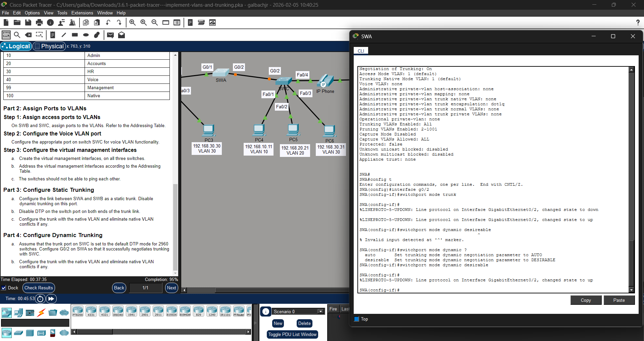
Task: Copy the CLI output text
Action: (x=586, y=300)
